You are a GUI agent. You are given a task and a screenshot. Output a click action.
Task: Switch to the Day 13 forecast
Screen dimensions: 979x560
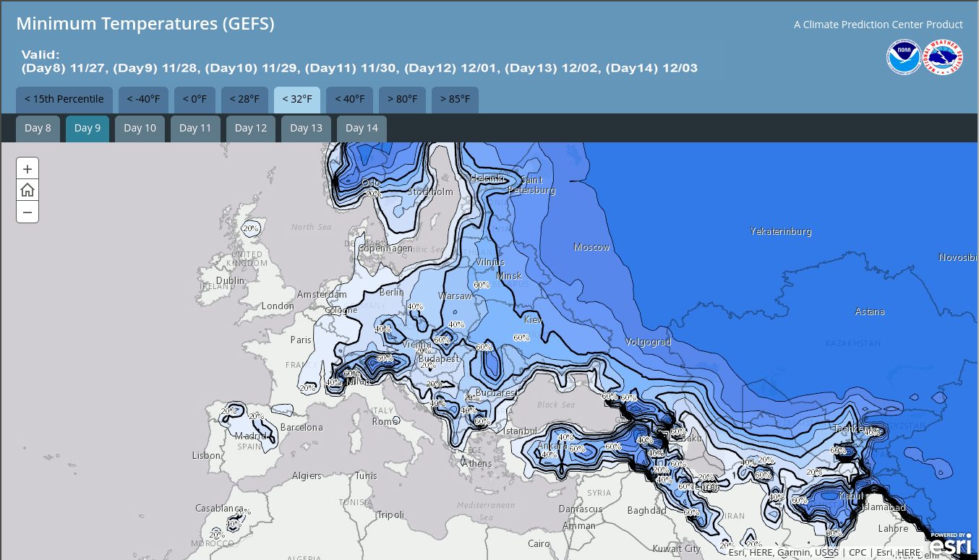[306, 129]
